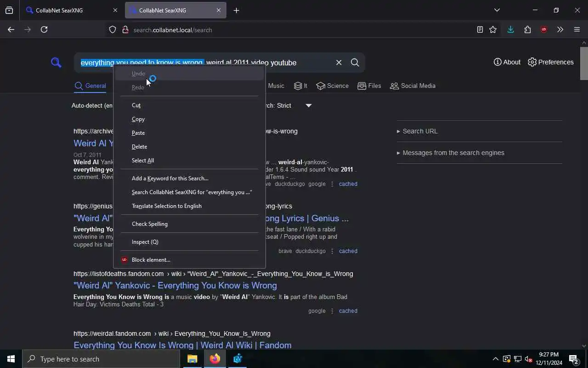Viewport: 588px width, 368px height.
Task: Click the Firefox View icon in tab strip
Action: [9, 10]
